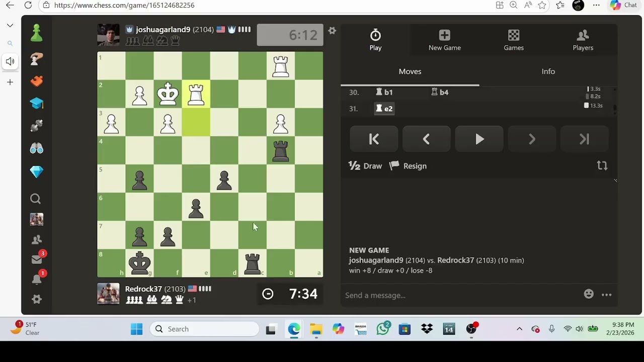
Task: Open the Chess.com pawn logo home
Action: pyautogui.click(x=36, y=33)
